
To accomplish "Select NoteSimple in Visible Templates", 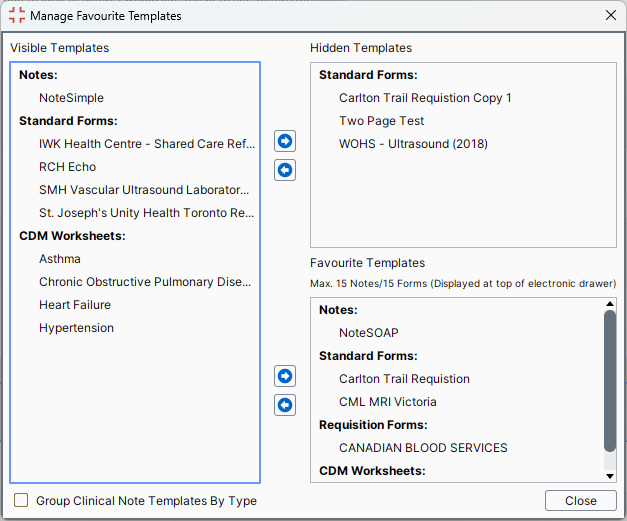I will [x=71, y=98].
